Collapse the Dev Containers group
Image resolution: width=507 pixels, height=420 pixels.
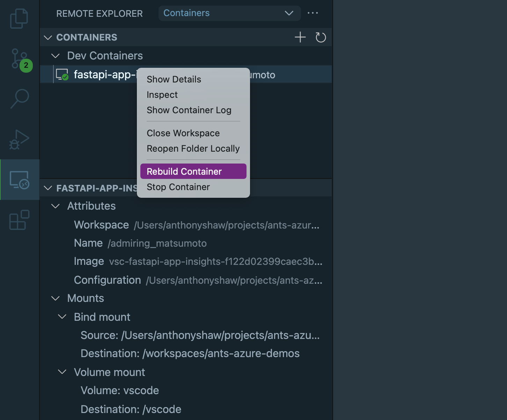pos(55,55)
